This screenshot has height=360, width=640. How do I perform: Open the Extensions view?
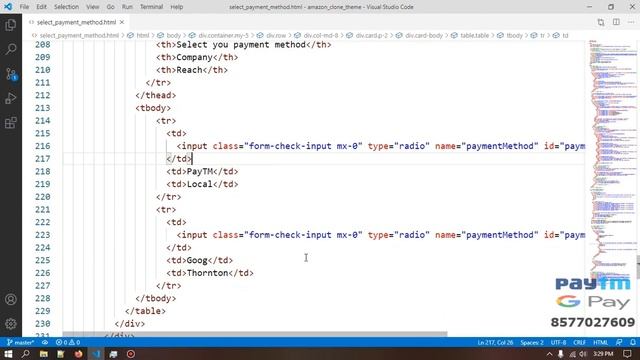[x=11, y=123]
